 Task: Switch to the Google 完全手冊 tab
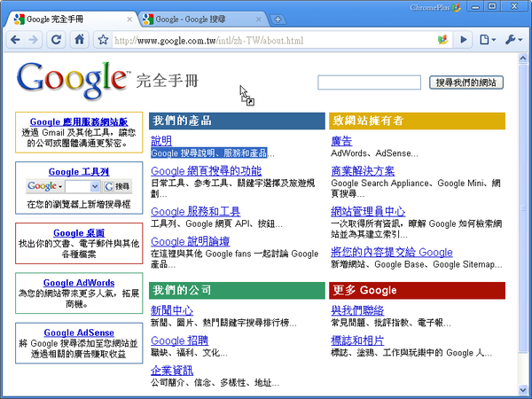69,20
